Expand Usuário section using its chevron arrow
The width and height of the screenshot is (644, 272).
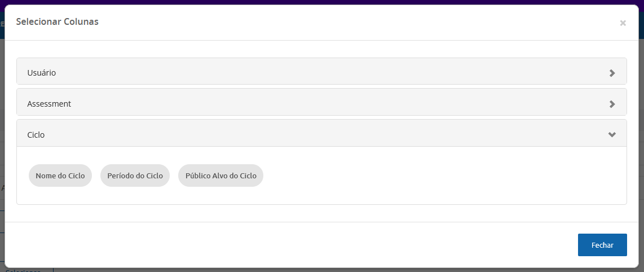point(612,73)
